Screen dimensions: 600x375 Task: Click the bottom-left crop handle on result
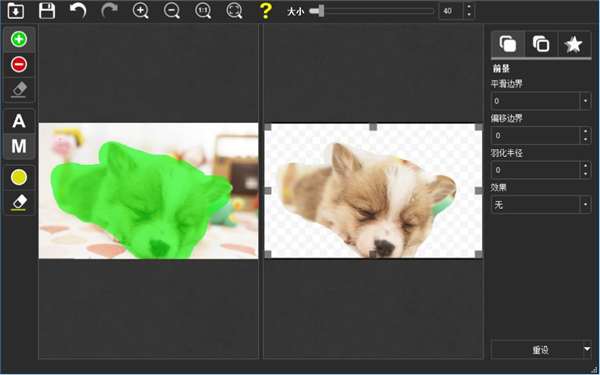268,254
